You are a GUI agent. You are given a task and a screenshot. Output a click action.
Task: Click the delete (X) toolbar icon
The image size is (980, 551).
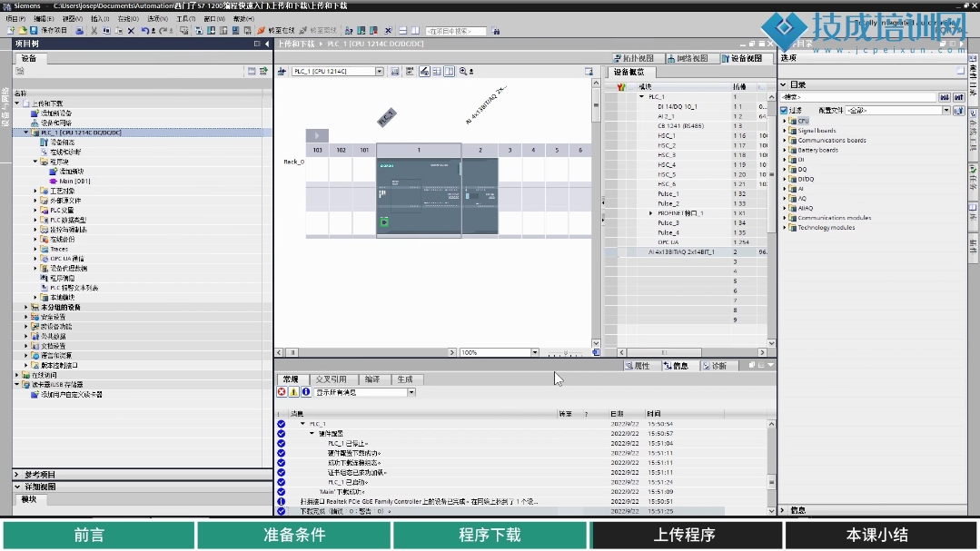point(131,31)
